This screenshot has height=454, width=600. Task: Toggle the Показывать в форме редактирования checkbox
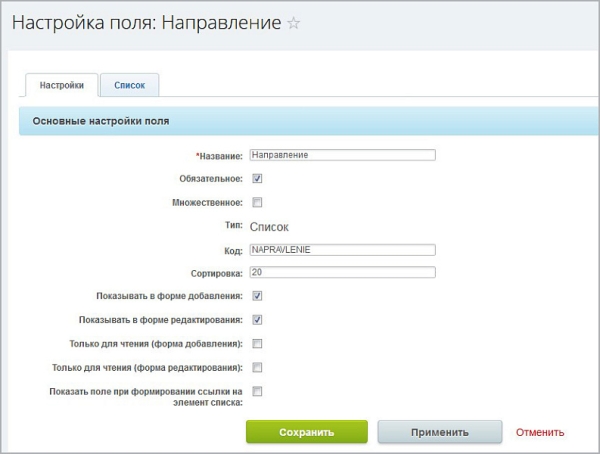[x=257, y=320]
